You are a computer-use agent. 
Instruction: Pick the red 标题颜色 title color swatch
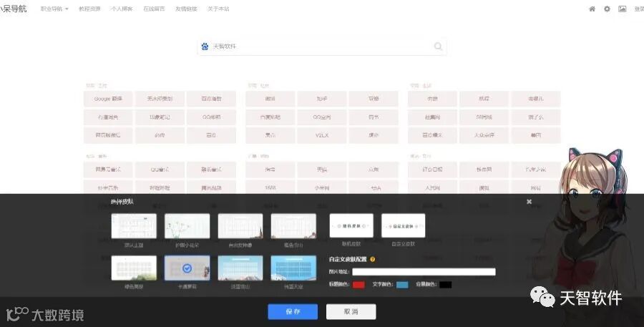[358, 284]
